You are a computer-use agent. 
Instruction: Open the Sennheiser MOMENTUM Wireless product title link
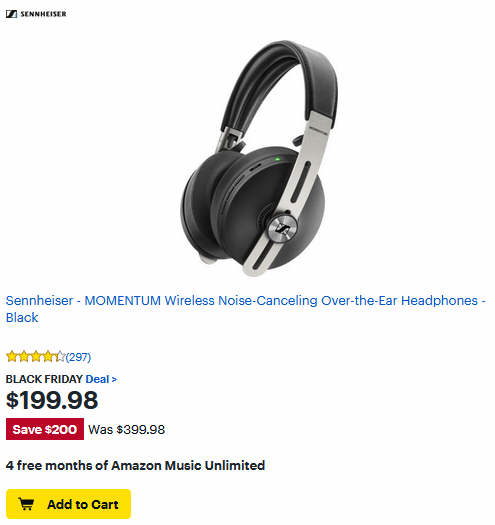[x=245, y=309]
